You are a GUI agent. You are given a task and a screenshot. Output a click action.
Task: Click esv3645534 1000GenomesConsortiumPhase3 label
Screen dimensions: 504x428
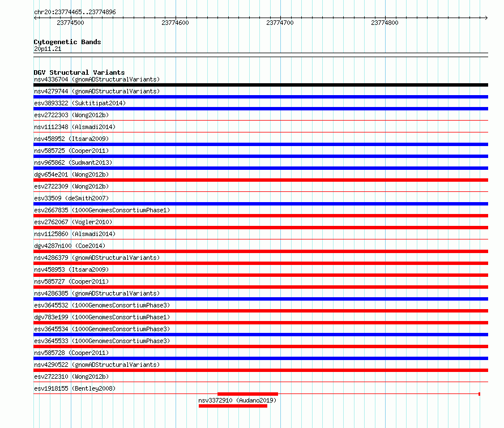[x=102, y=329]
